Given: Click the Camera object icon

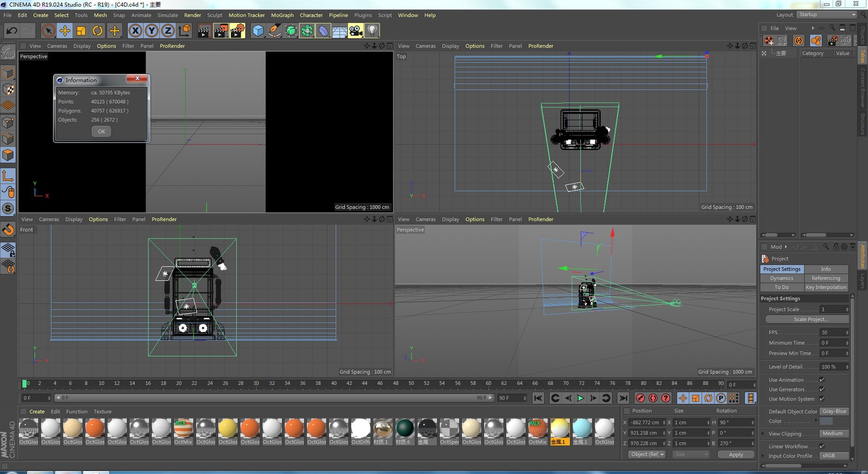Looking at the screenshot, I should pos(356,31).
